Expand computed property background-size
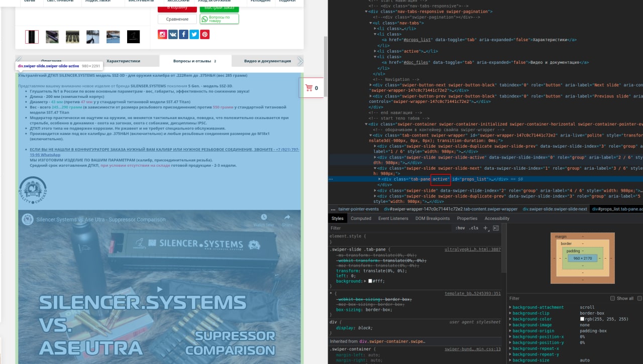Screen dimensions: 643x364 [x=509, y=360]
